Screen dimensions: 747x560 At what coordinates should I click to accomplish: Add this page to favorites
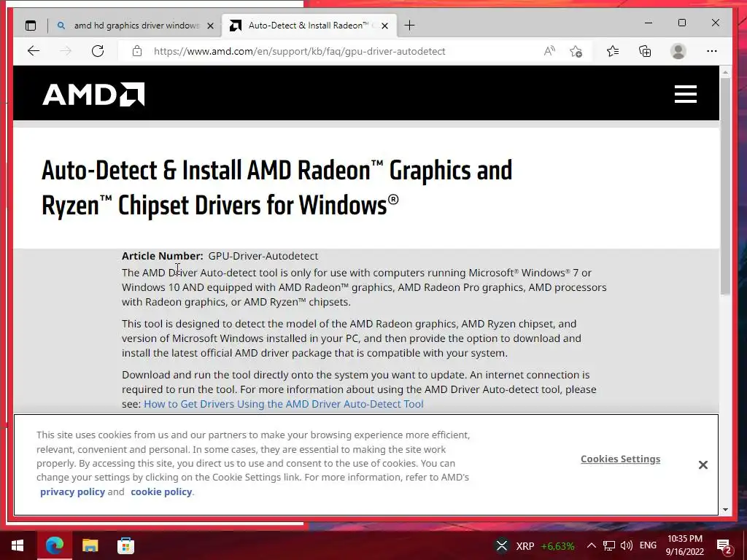click(x=576, y=51)
